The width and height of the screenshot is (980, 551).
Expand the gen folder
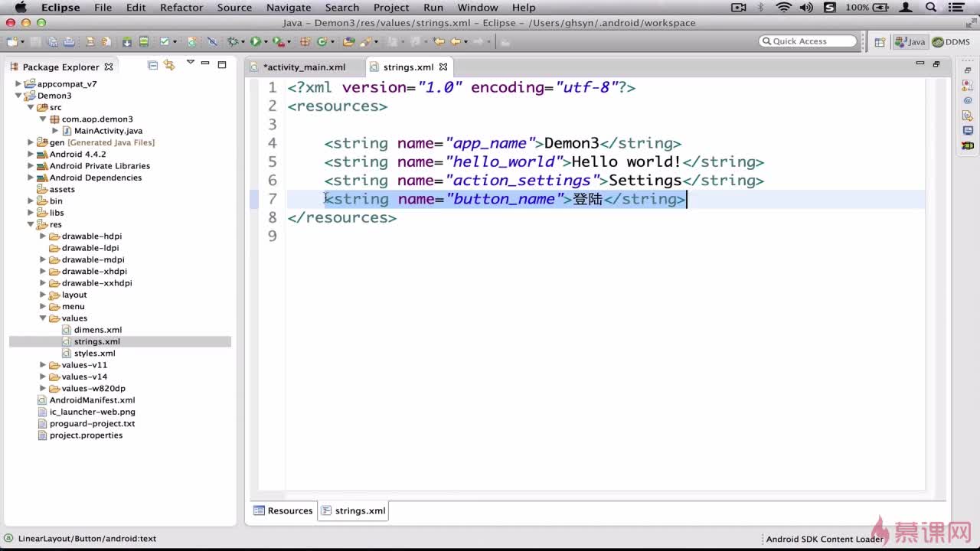pyautogui.click(x=31, y=142)
